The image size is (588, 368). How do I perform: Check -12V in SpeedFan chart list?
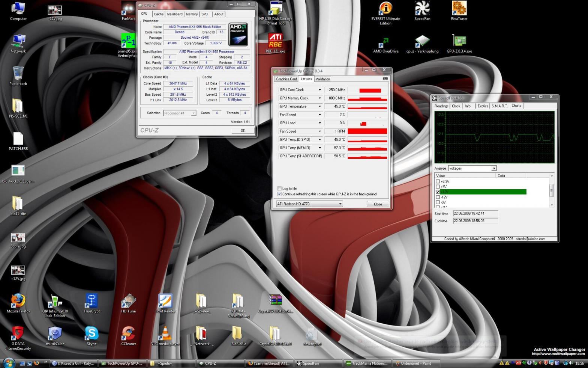pos(438,197)
